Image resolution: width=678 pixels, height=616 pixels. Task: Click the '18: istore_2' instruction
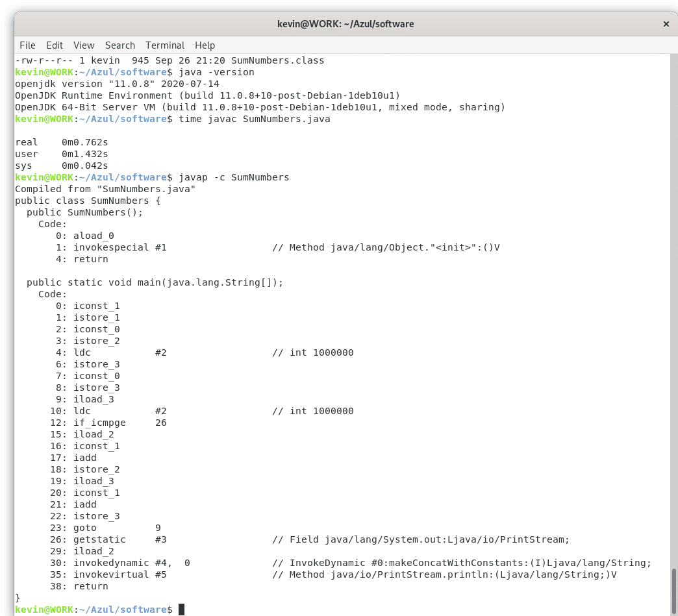coord(84,469)
